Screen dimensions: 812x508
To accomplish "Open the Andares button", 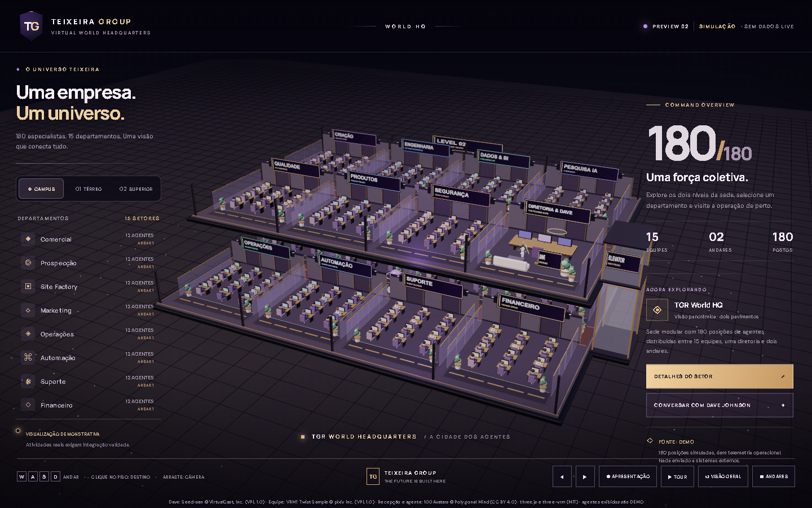I will [x=774, y=476].
